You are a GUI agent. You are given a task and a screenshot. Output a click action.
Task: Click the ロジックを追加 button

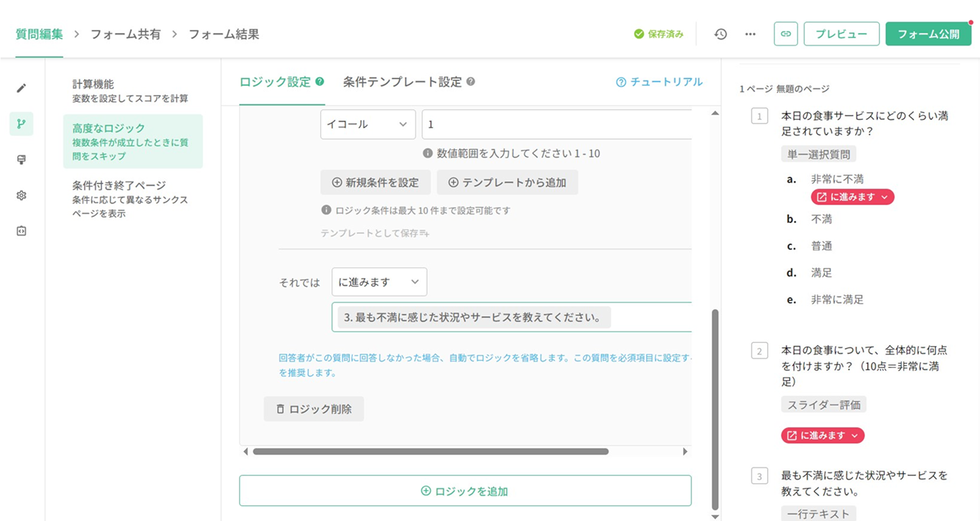[x=465, y=491]
